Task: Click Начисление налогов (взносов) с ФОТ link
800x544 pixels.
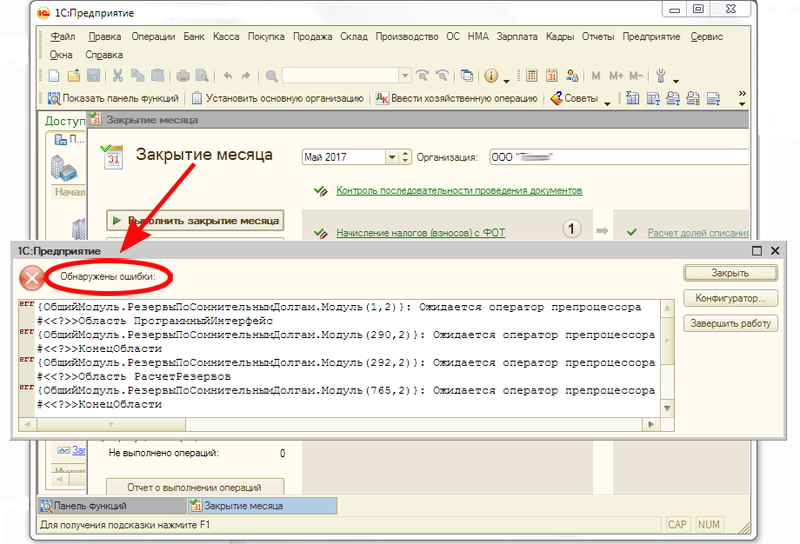Action: pos(420,233)
